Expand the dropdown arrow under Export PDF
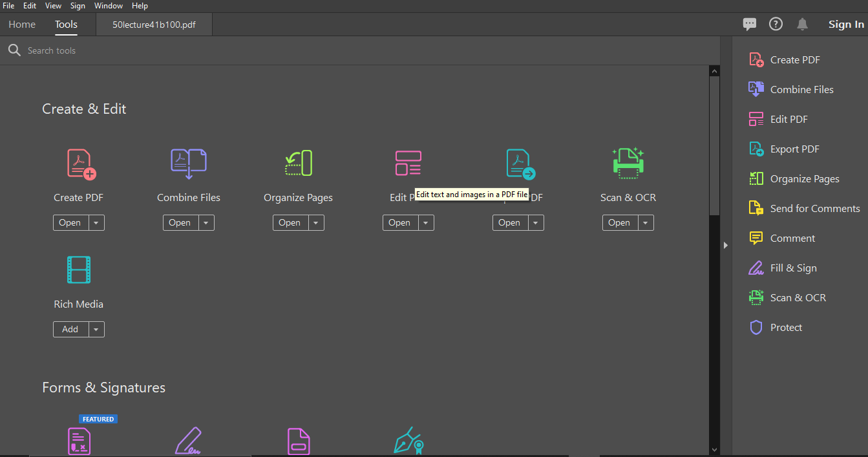The width and height of the screenshot is (868, 457). point(535,222)
